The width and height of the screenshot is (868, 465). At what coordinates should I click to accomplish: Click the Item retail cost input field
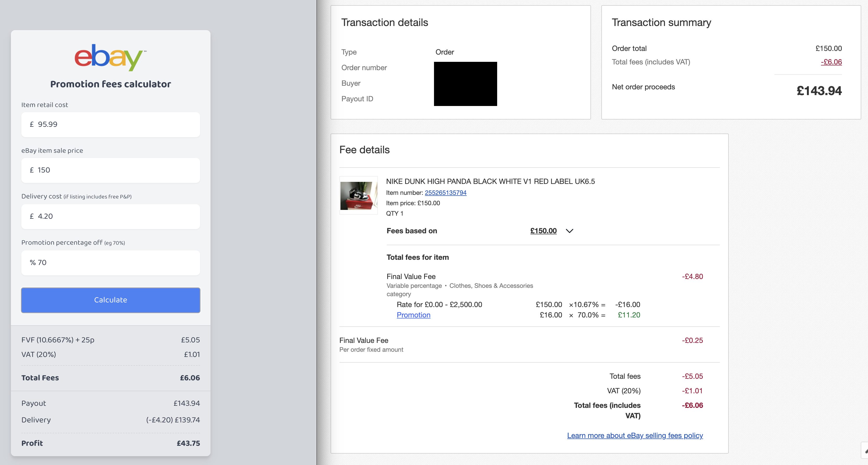pos(110,125)
